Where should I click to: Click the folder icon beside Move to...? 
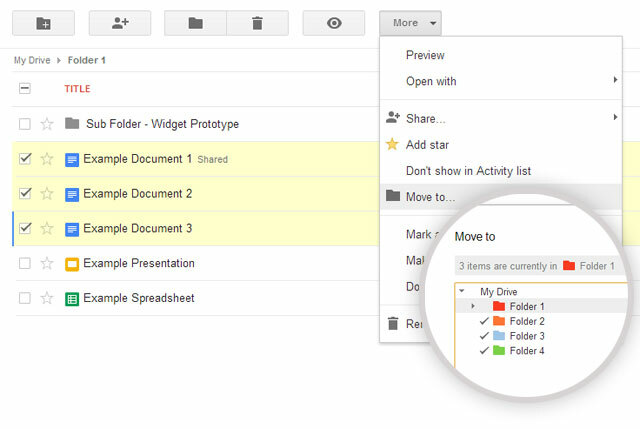pyautogui.click(x=393, y=196)
